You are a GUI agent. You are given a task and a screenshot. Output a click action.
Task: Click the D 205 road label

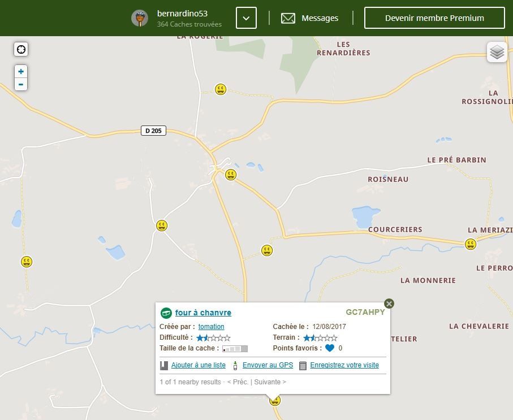tap(153, 131)
